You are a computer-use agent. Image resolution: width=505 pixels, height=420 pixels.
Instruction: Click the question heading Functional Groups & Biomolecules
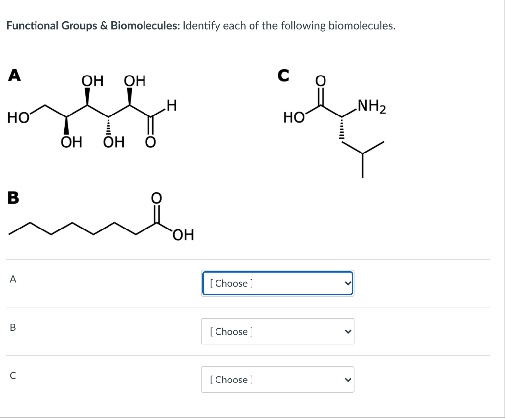(x=93, y=26)
